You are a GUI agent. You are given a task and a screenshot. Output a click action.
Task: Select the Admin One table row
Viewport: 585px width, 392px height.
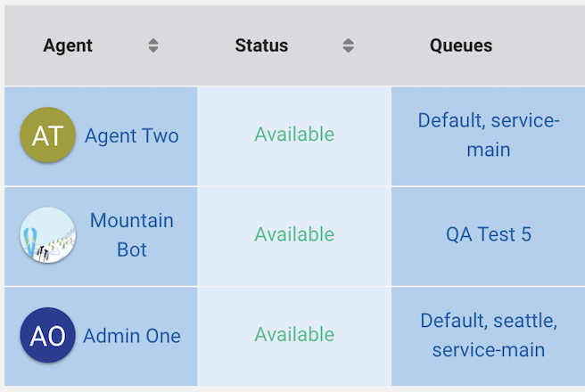295,337
